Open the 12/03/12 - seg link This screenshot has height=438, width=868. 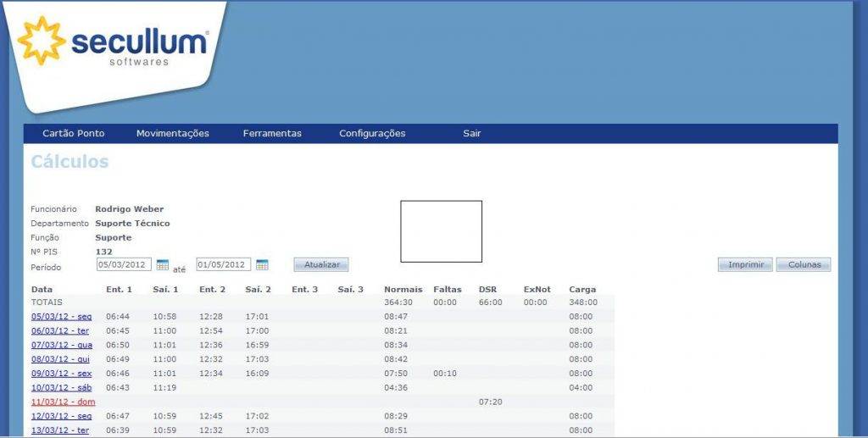point(61,417)
